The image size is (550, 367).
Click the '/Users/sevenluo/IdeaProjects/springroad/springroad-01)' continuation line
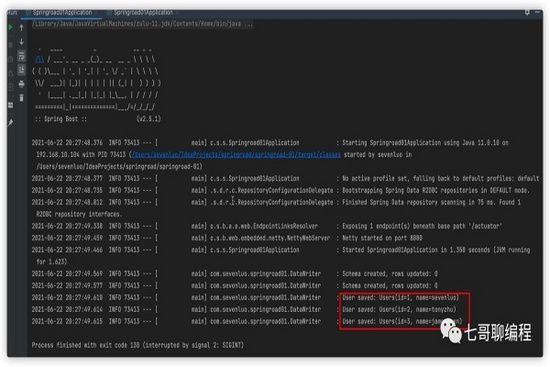point(119,167)
